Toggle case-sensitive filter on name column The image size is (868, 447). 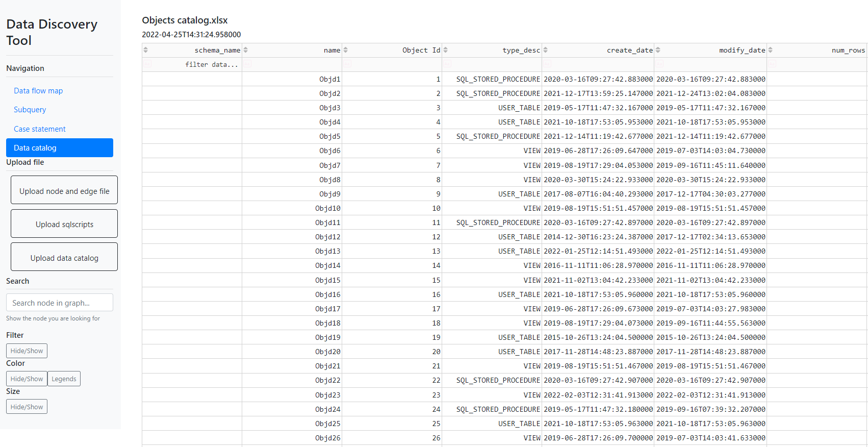247,64
